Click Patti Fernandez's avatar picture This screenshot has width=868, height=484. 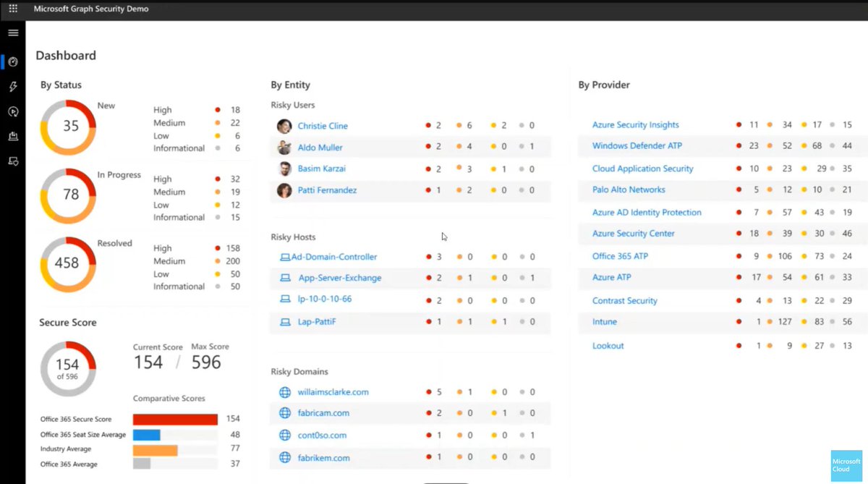[x=284, y=190]
